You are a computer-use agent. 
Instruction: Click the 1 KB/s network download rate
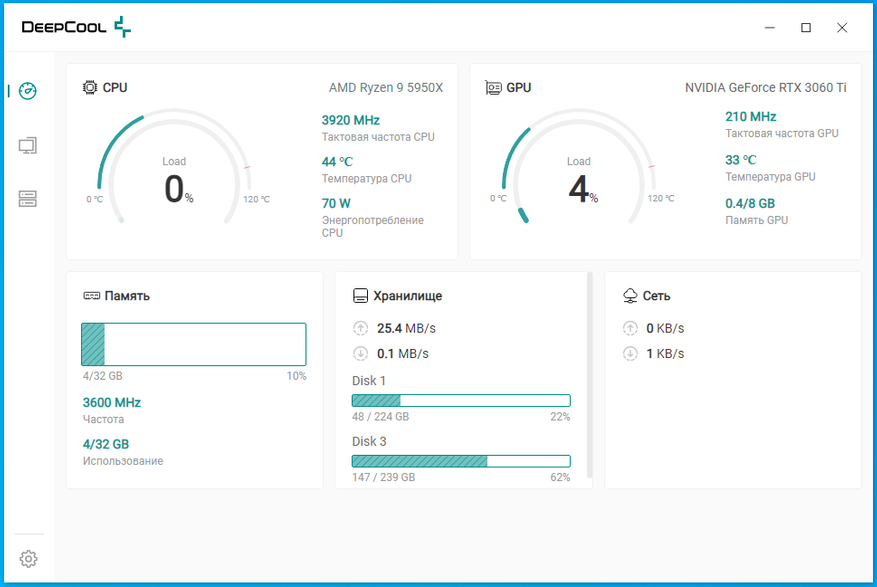tap(665, 353)
